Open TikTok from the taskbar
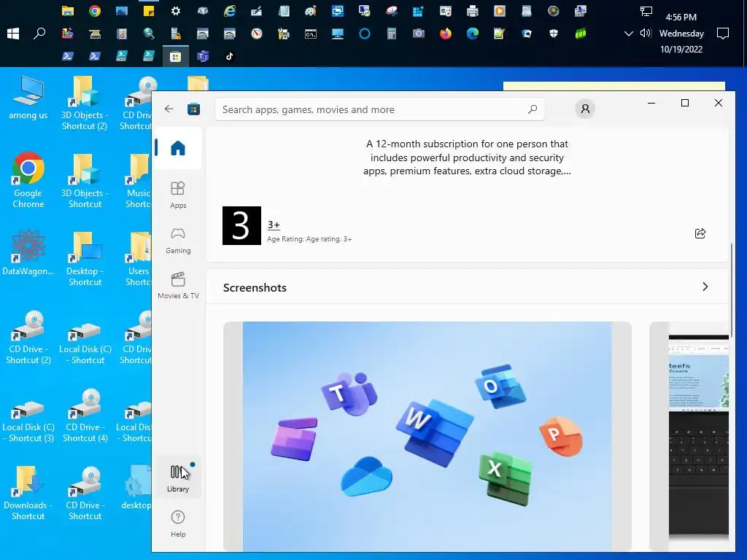Screen dimensions: 747x560 click(x=230, y=56)
